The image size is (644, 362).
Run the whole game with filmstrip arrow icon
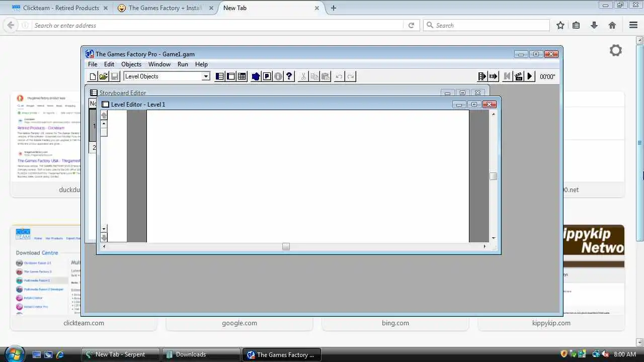tap(482, 76)
